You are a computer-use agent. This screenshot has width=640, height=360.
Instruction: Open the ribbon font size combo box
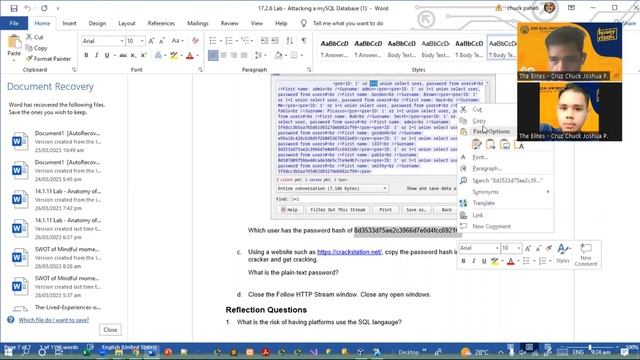pos(135,41)
